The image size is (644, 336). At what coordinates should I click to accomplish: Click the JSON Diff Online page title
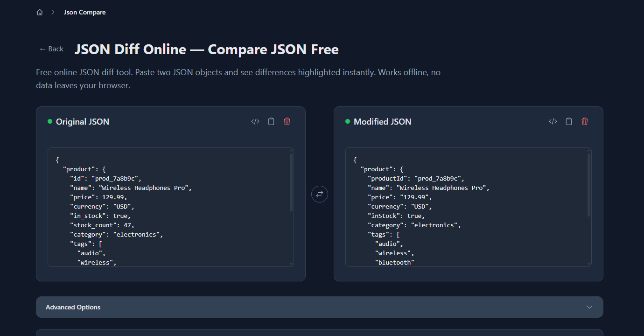(207, 49)
